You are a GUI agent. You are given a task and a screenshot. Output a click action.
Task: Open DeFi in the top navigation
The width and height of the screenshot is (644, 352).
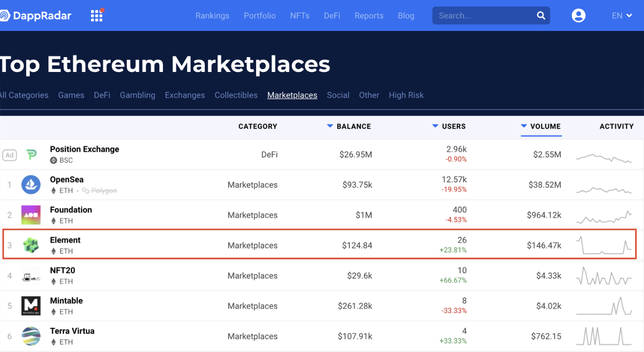point(332,16)
